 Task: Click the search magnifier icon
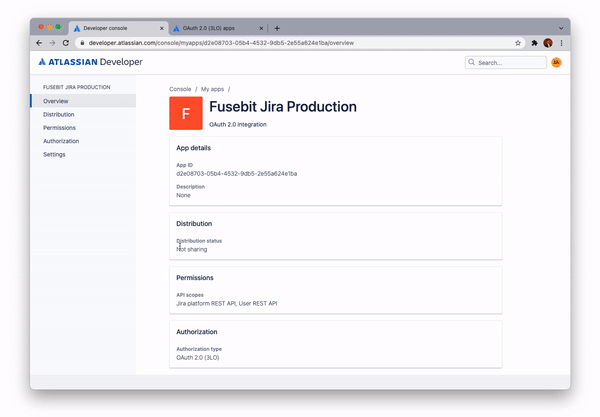click(x=471, y=62)
